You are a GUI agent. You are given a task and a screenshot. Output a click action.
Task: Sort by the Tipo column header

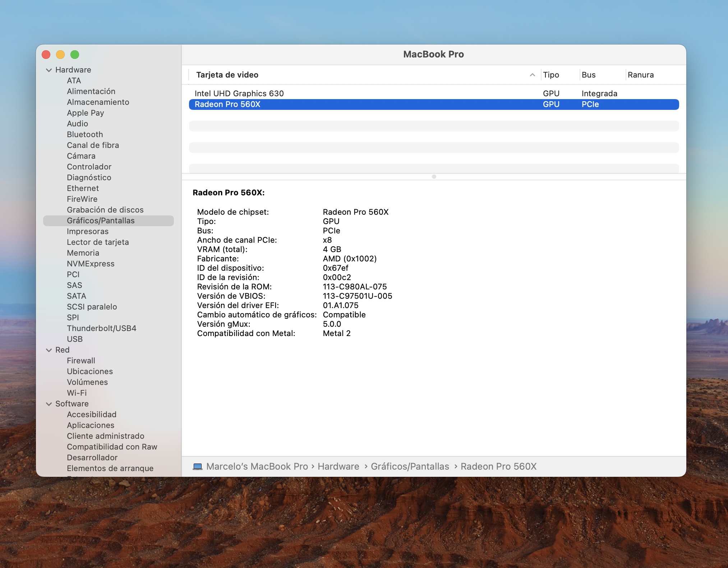pos(551,75)
